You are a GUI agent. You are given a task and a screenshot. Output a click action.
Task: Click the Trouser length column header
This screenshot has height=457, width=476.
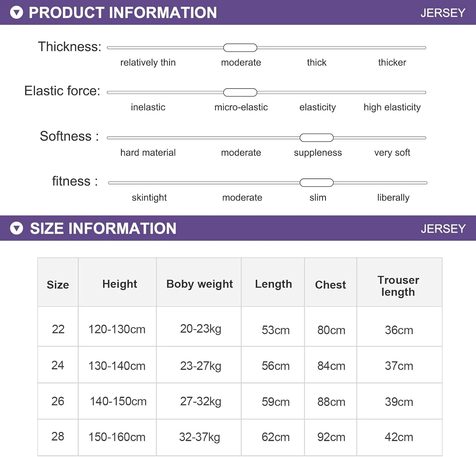[x=398, y=286]
